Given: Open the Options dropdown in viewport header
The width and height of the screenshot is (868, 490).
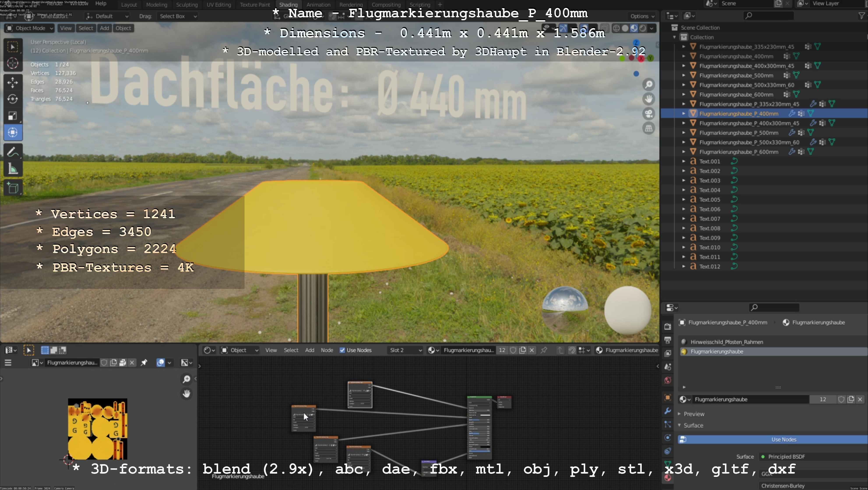Looking at the screenshot, I should coord(642,16).
